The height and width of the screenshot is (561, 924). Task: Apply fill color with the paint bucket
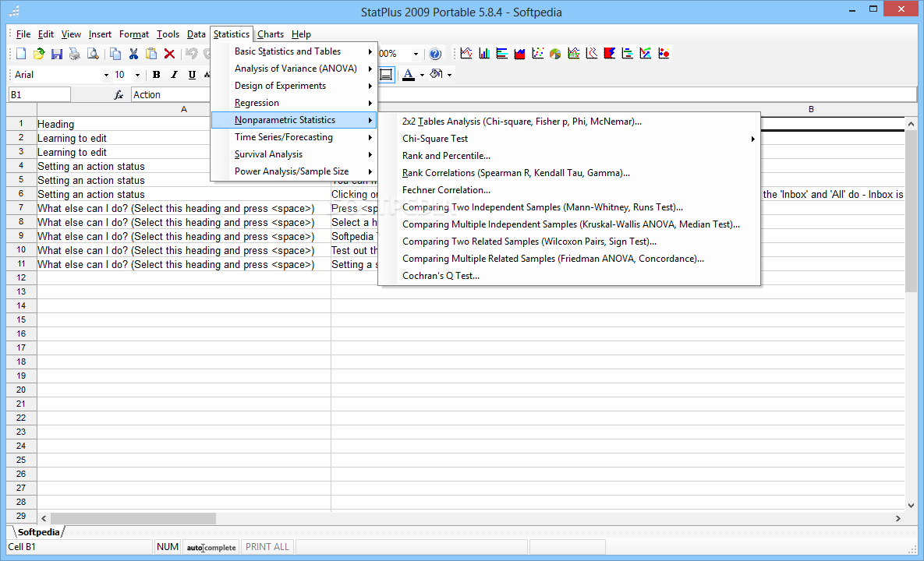click(x=437, y=75)
